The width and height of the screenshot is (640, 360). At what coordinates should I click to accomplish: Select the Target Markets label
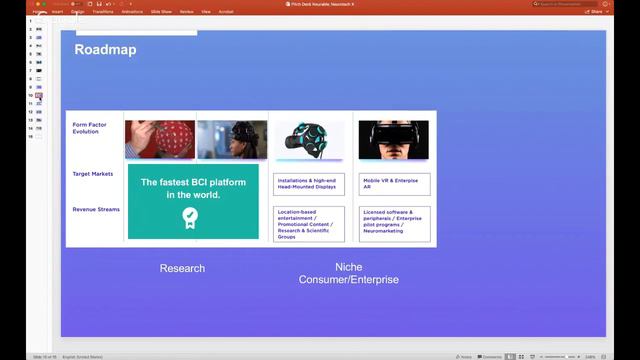tap(93, 174)
